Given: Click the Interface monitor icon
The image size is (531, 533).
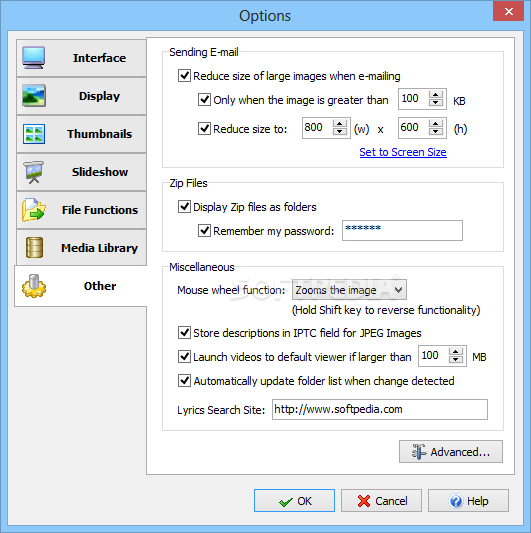Looking at the screenshot, I should [x=33, y=57].
